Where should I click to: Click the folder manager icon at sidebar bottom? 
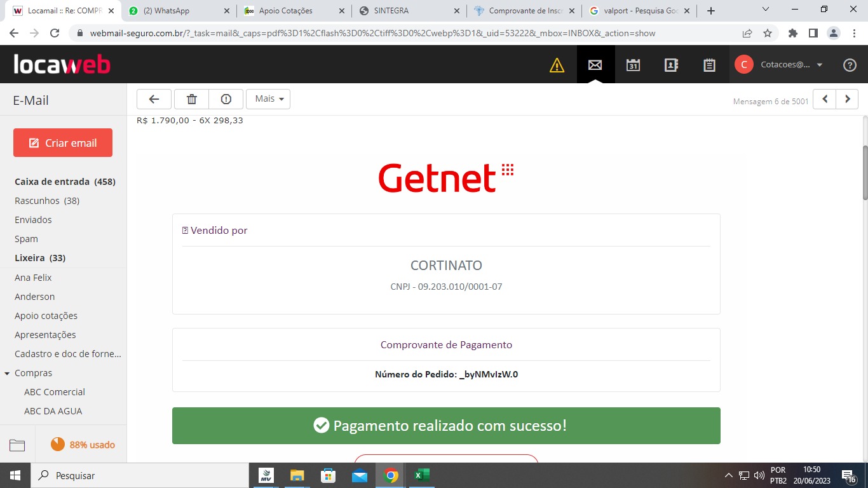click(x=17, y=445)
